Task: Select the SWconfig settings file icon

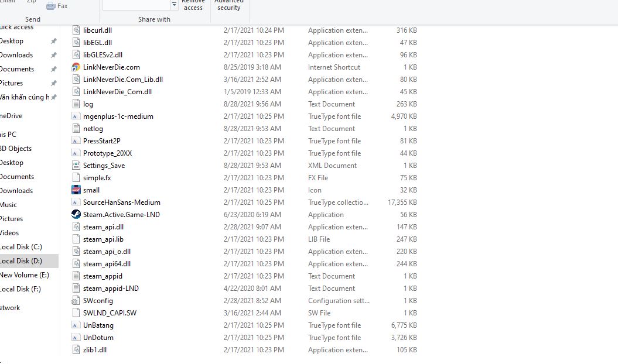Action: [x=76, y=301]
